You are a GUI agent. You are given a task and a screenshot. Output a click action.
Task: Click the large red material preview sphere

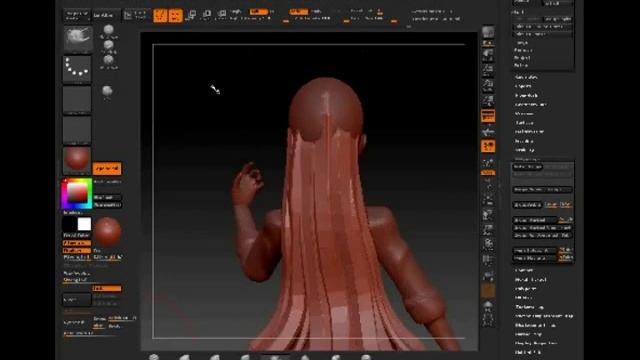pyautogui.click(x=107, y=231)
